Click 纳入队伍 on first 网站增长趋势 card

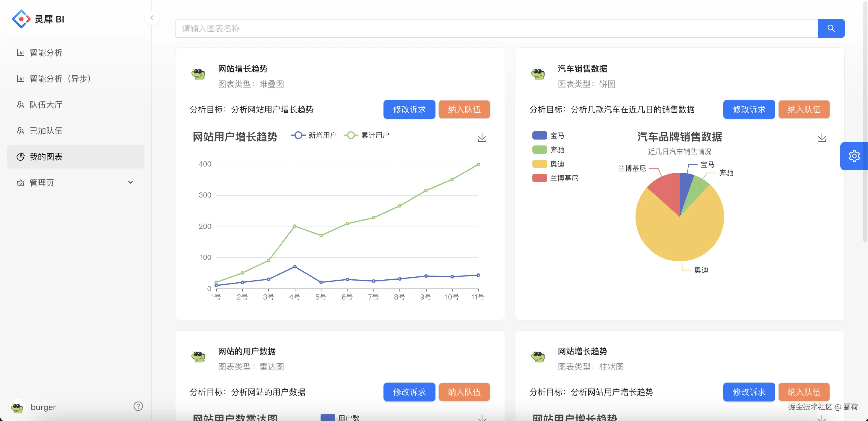pyautogui.click(x=464, y=110)
